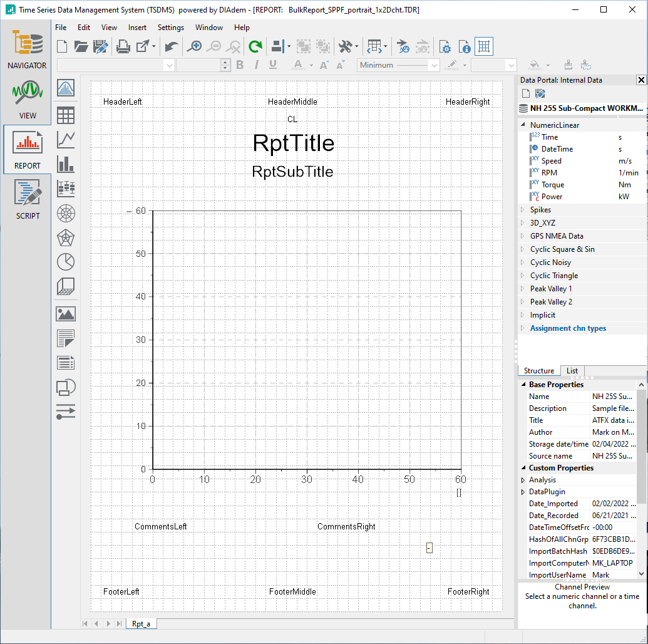Image resolution: width=648 pixels, height=644 pixels.
Task: Insert a 2D line chart object
Action: [66, 139]
